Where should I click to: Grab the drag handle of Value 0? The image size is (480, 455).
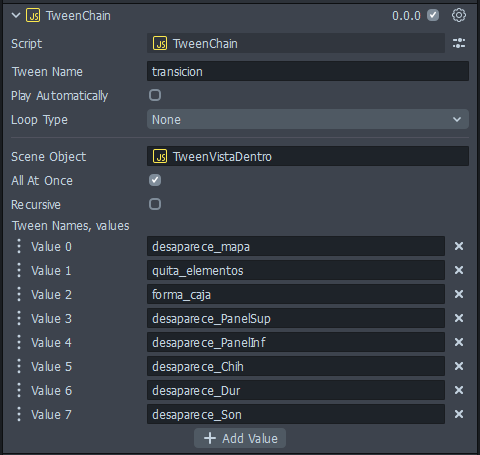[x=19, y=246]
